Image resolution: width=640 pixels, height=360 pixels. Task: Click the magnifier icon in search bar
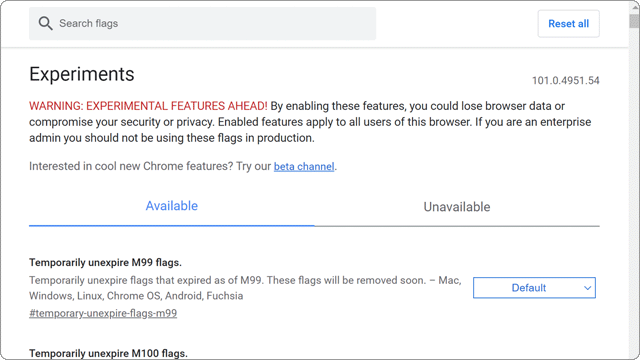tap(45, 24)
